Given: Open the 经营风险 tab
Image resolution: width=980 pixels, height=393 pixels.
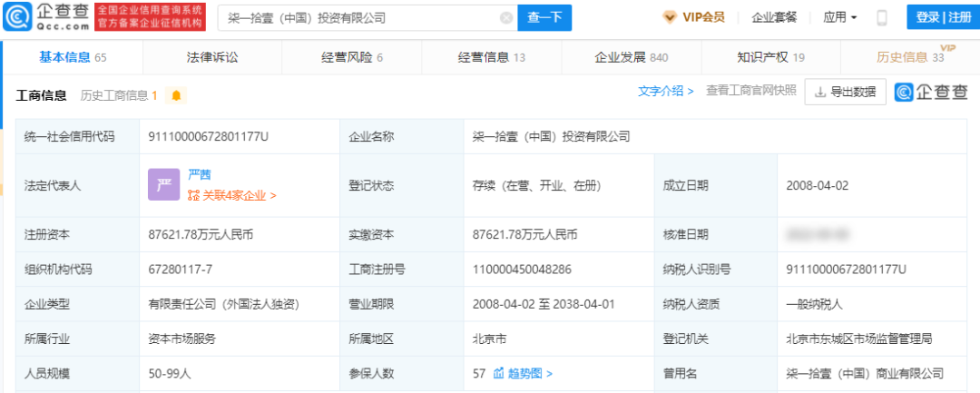Looking at the screenshot, I should click(352, 57).
